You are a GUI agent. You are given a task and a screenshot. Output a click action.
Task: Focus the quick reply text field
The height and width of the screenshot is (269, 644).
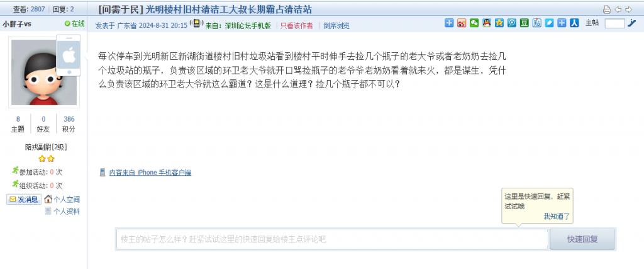point(332,239)
